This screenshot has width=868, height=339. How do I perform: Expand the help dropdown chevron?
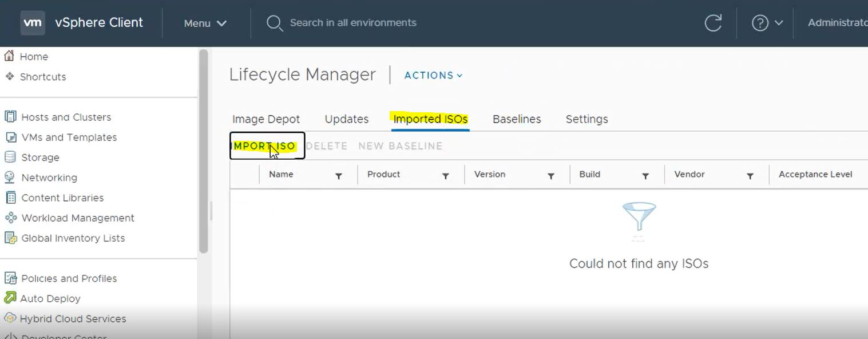click(778, 23)
